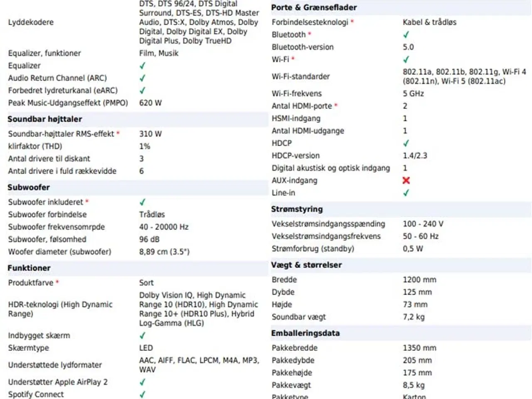This screenshot has width=532, height=399.
Task: Click the Antal HDMI-porte label
Action: [302, 106]
